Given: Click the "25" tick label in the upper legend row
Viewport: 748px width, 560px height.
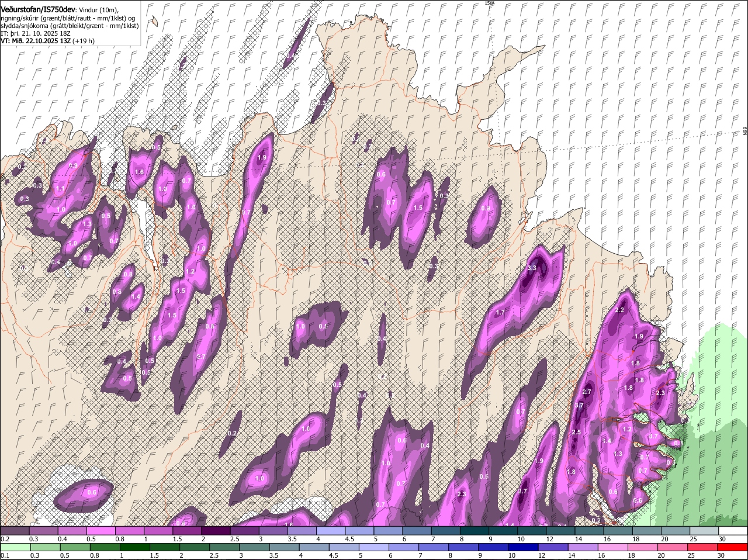Looking at the screenshot, I should click(694, 539).
